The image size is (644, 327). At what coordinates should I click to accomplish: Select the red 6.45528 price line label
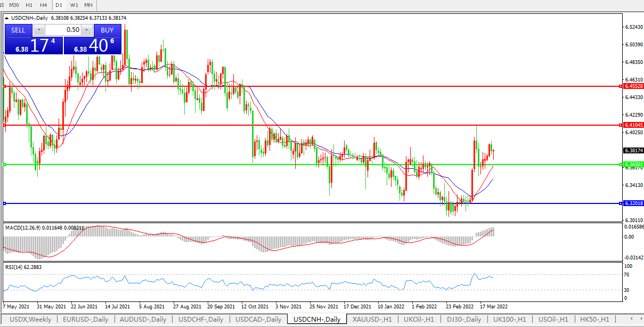tap(633, 86)
